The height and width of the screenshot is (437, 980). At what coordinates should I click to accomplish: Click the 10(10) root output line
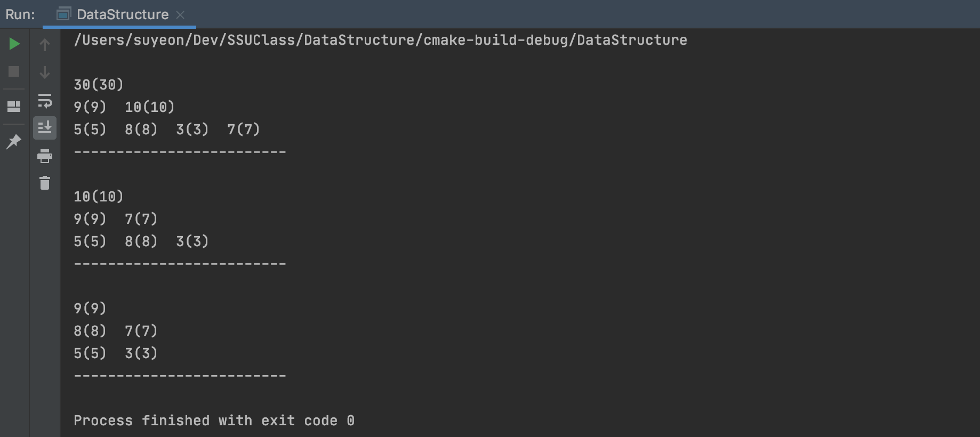(x=99, y=197)
